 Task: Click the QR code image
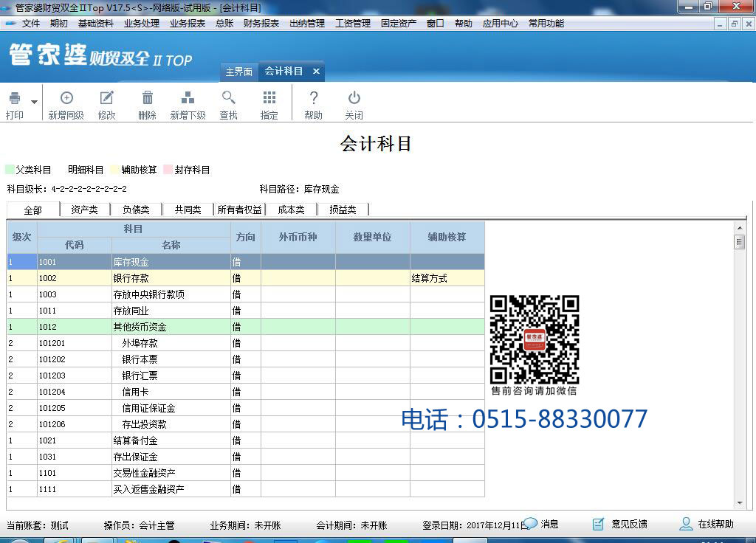535,339
